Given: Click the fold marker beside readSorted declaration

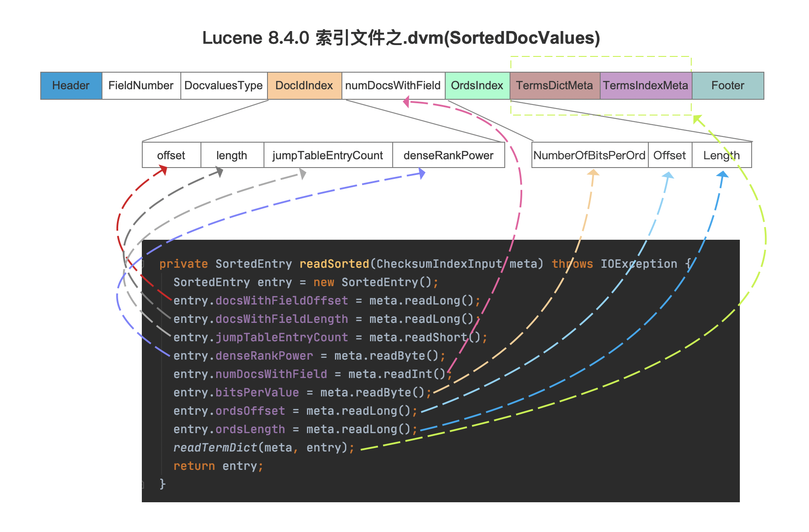Looking at the screenshot, I should pyautogui.click(x=142, y=264).
